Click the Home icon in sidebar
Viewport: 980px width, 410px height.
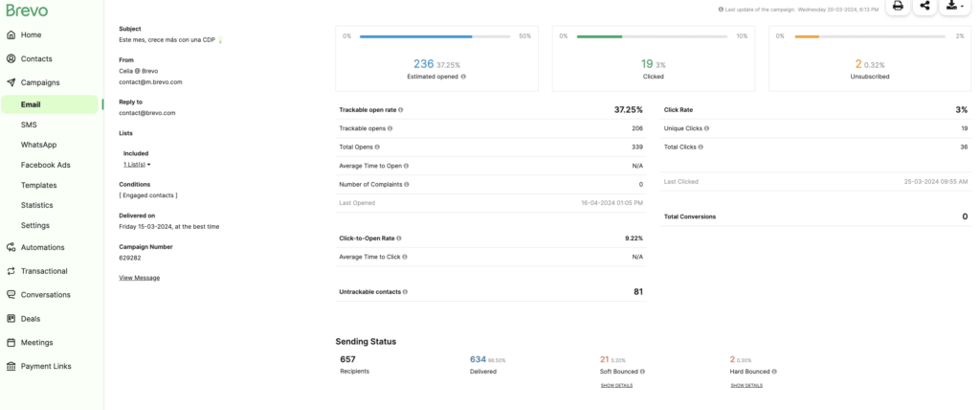[x=11, y=34]
